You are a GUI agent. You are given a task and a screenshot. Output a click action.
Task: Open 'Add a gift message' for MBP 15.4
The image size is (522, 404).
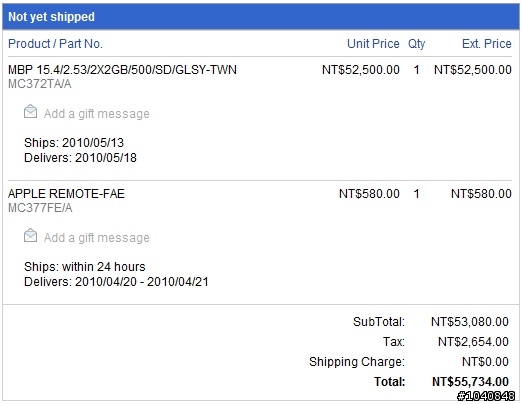[x=97, y=114]
